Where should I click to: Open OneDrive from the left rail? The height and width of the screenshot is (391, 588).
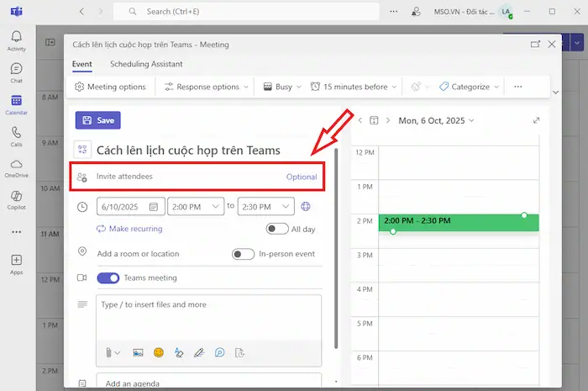point(16,167)
